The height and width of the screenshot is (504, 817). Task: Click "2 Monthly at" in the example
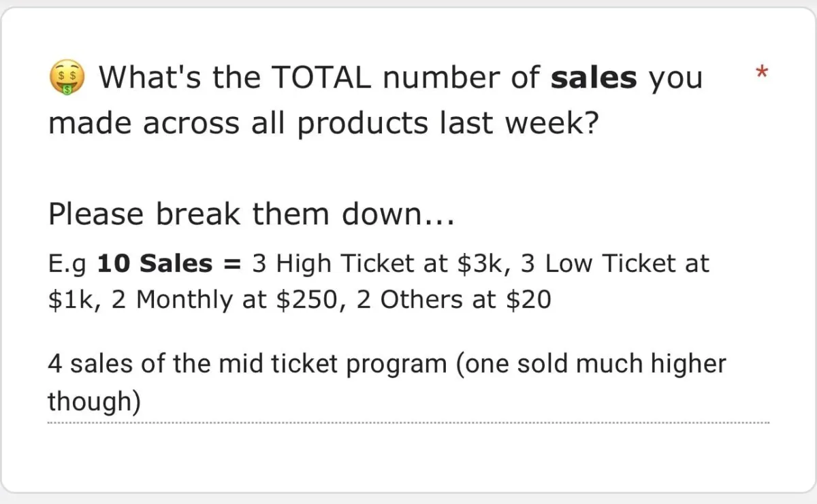(191, 301)
